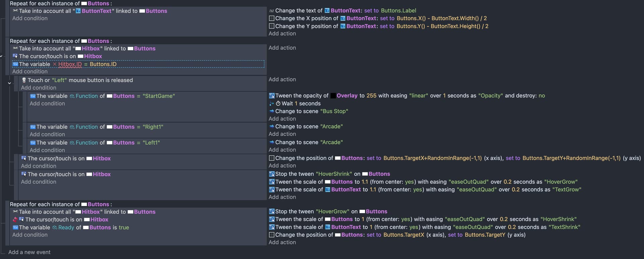Click the arrow icon beside Change to scene "Bus Stop"
This screenshot has width=644, height=259.
point(272,111)
